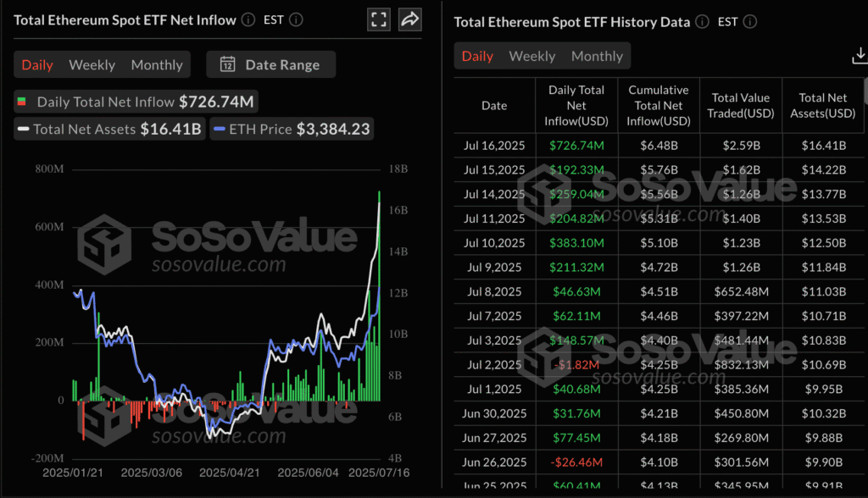Click info icon beside Net Inflow title
This screenshot has width=868, height=498.
(248, 19)
